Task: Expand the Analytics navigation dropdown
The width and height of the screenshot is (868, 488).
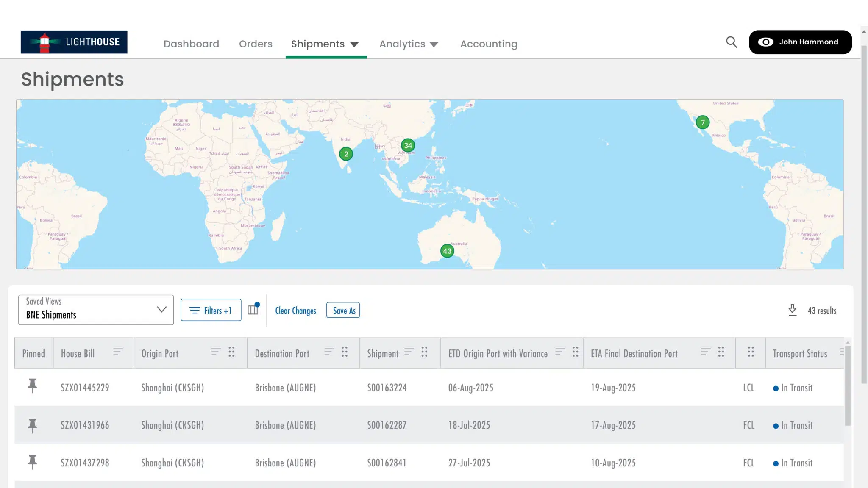Action: (434, 44)
